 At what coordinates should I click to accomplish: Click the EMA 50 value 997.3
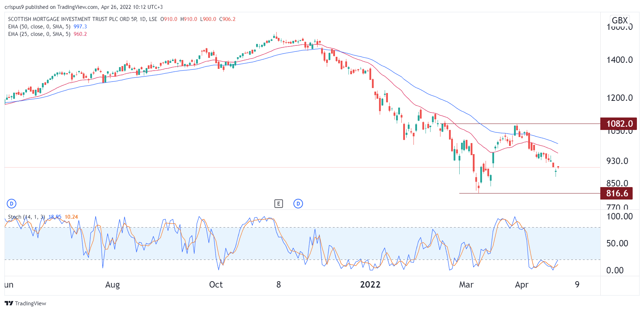tap(80, 27)
